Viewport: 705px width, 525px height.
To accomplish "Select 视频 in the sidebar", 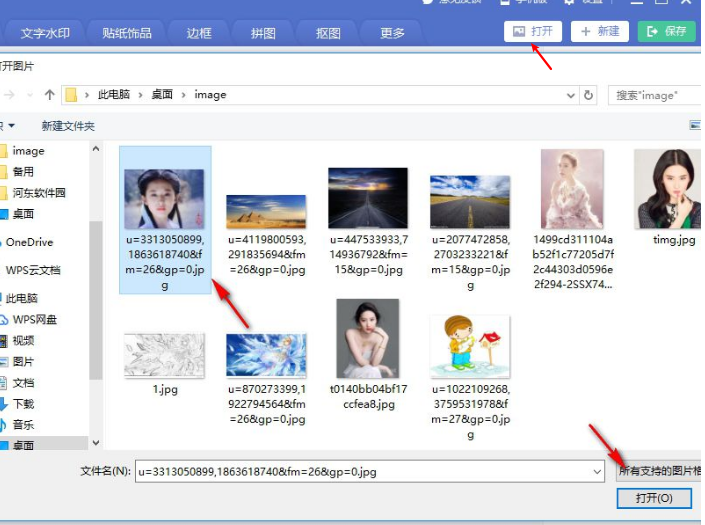I will pyautogui.click(x=22, y=341).
